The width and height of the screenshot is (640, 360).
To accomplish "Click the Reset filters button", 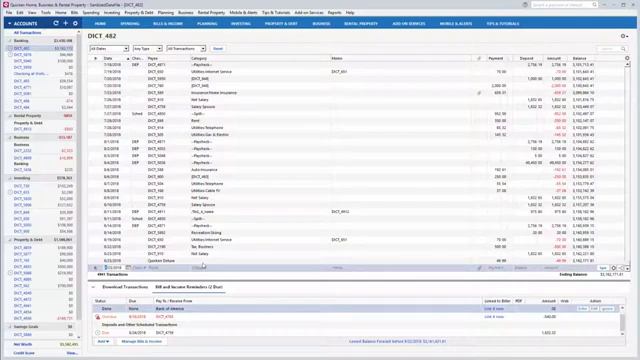I will coord(218,49).
